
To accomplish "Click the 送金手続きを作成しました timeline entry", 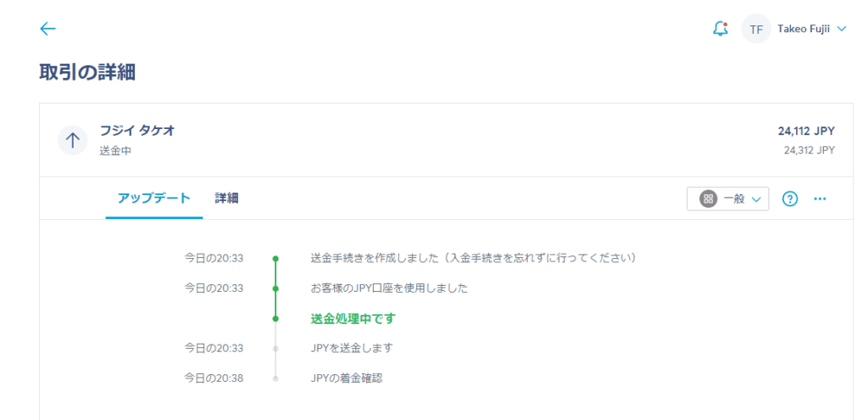I will tap(473, 258).
